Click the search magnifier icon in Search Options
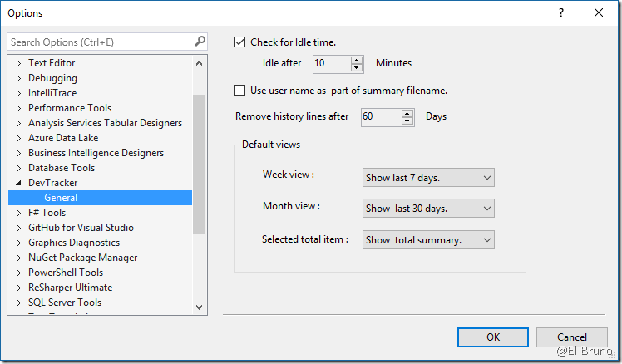 tap(200, 41)
